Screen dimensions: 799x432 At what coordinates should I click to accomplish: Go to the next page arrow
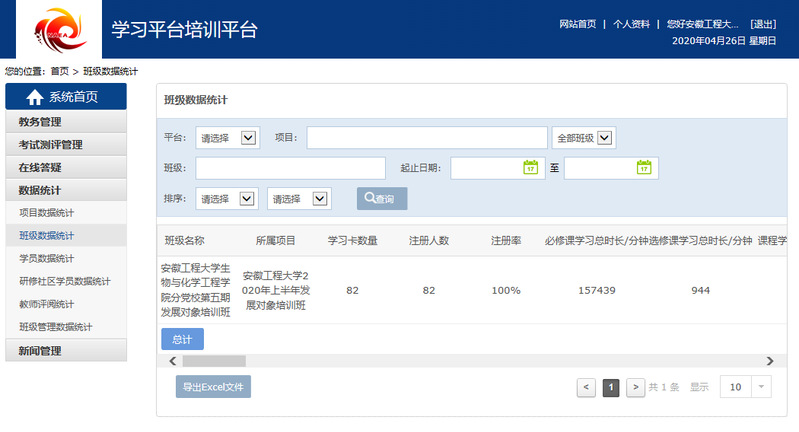(x=635, y=387)
